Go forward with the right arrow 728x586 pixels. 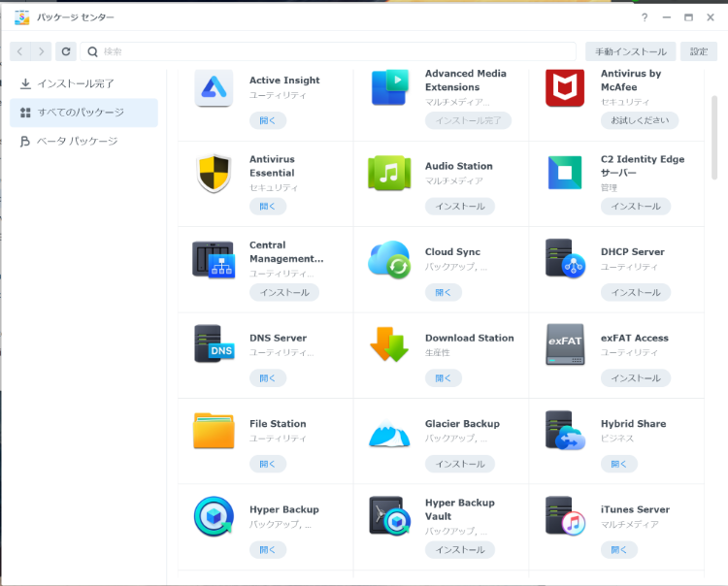[x=42, y=51]
